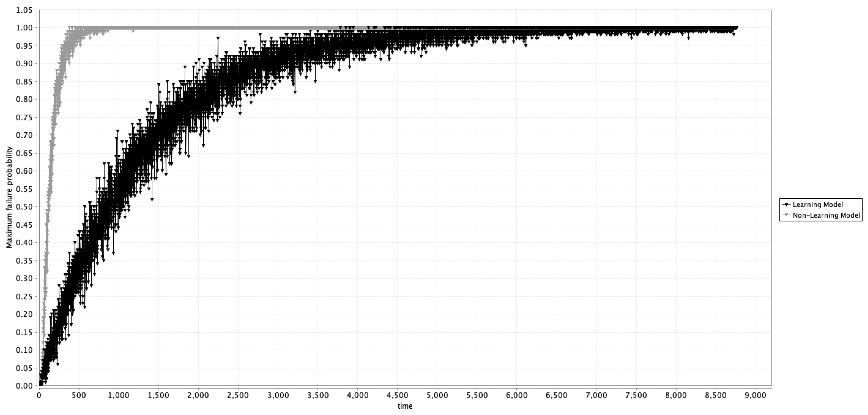
Task: Click the 5,000 x-axis tick label
Action: point(437,395)
